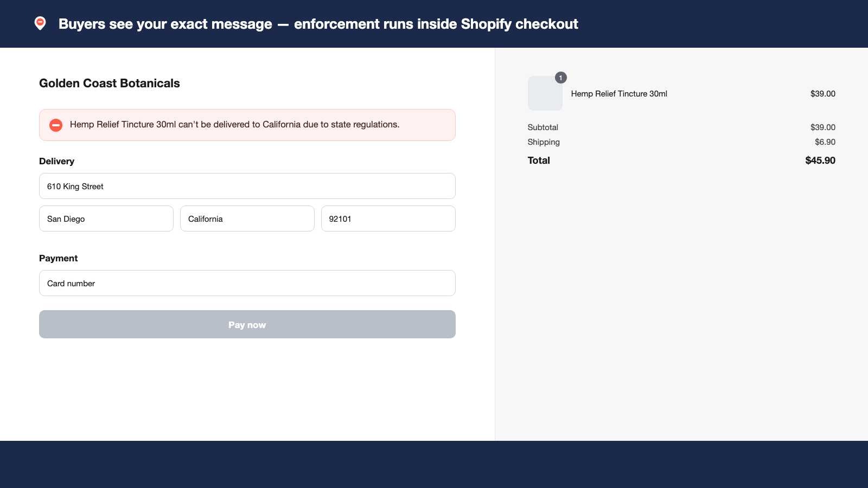
Task: Click the Pay now button
Action: [x=247, y=324]
